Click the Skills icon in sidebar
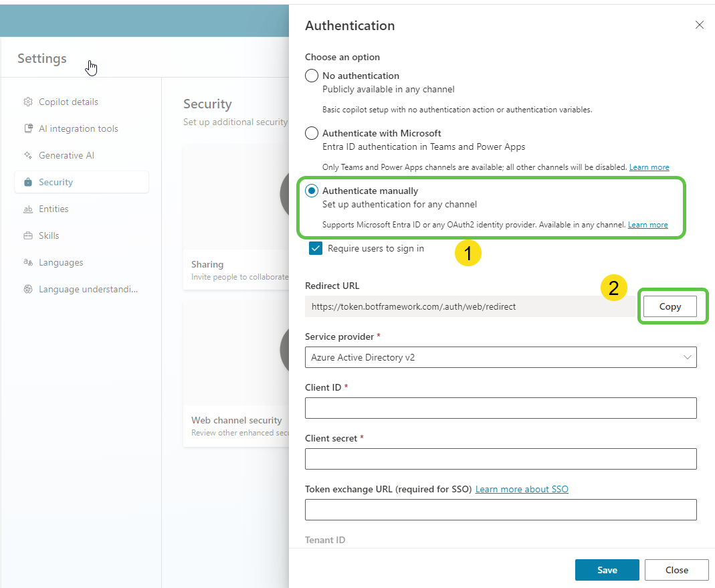This screenshot has width=715, height=588. click(27, 235)
